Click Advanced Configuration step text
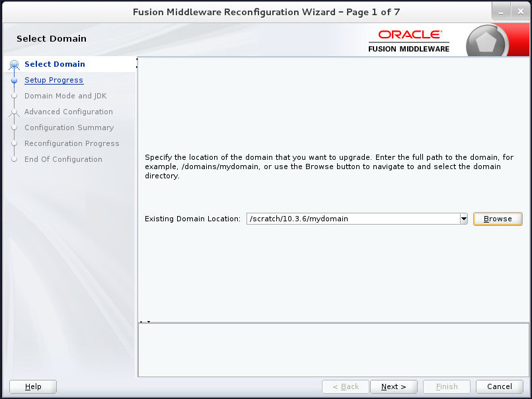The height and width of the screenshot is (399, 532). pos(69,112)
